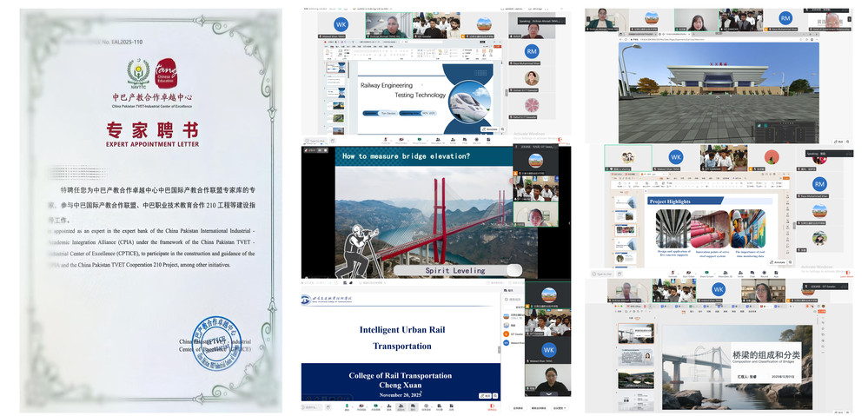Click the pink flower avatar in the Railway meeting sidebar
868x416 pixels.
click(x=530, y=103)
